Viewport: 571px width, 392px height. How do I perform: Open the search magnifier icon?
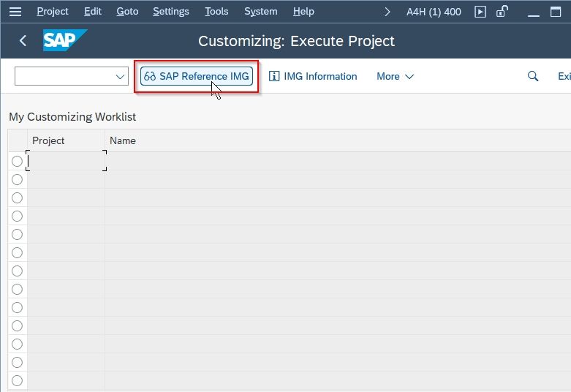[533, 76]
